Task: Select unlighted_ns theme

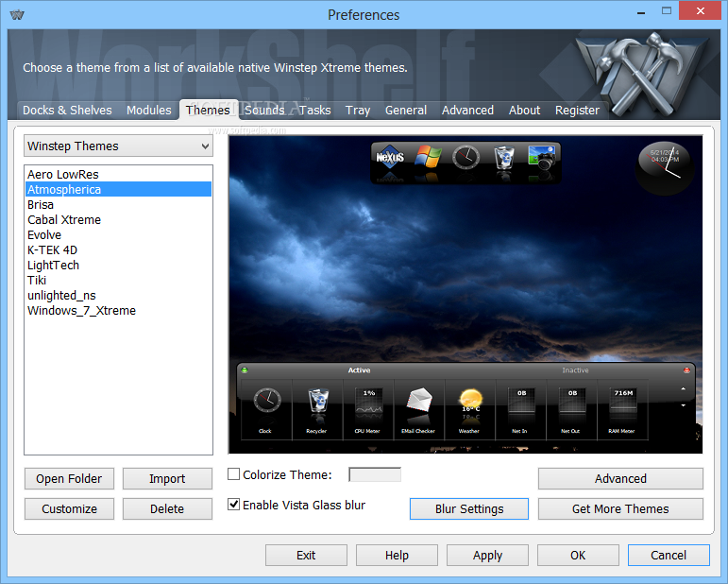Action: [x=118, y=295]
